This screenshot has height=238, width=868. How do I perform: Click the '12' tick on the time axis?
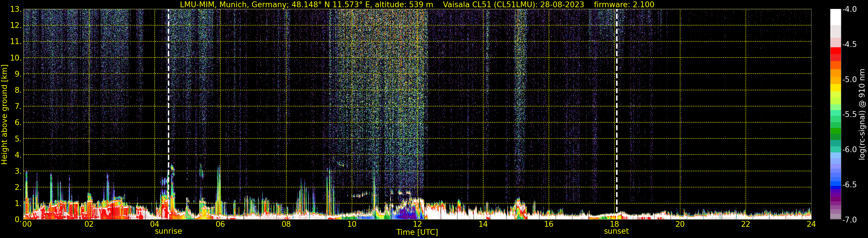tap(417, 224)
